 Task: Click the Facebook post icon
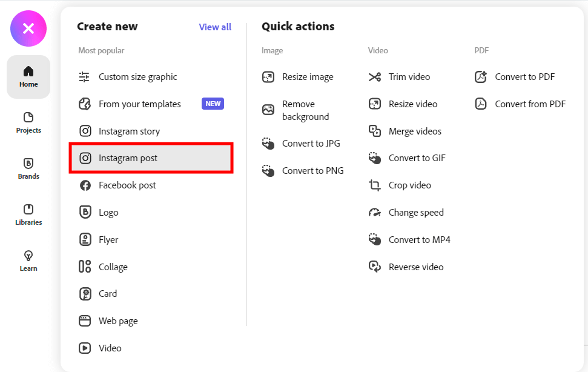pyautogui.click(x=85, y=185)
